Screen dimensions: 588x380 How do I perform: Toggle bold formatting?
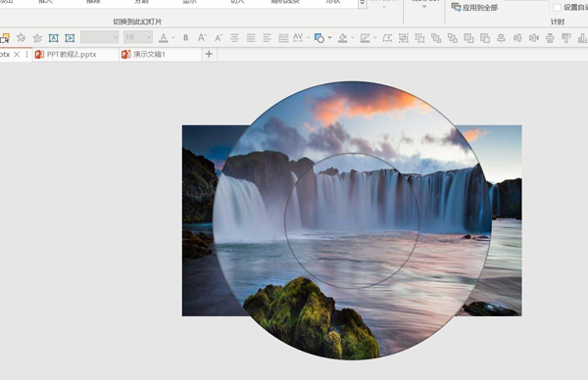(185, 38)
